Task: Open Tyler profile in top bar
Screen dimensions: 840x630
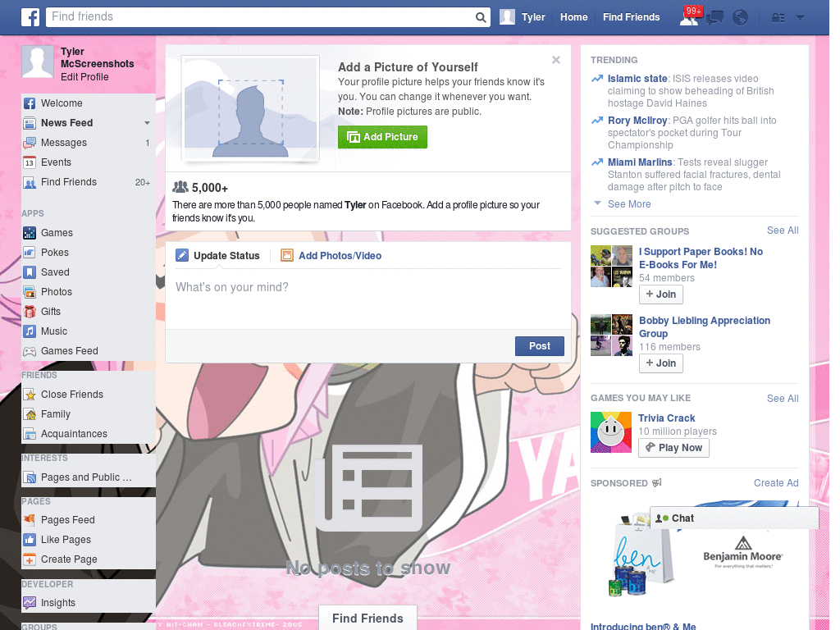Action: click(x=523, y=17)
